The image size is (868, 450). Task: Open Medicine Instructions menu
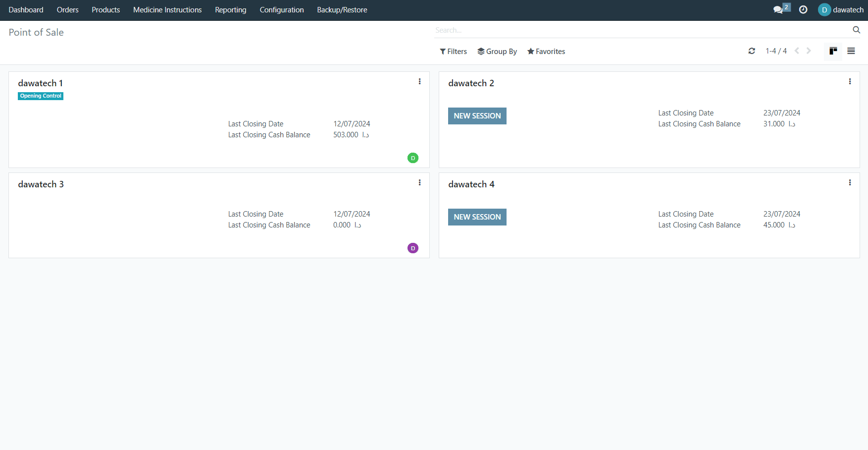click(x=167, y=10)
